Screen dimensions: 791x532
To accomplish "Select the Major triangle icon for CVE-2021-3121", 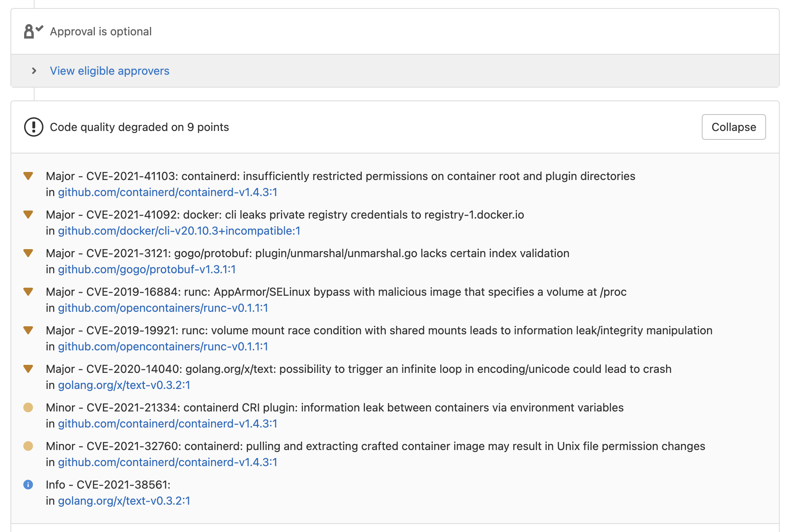I will 28,253.
